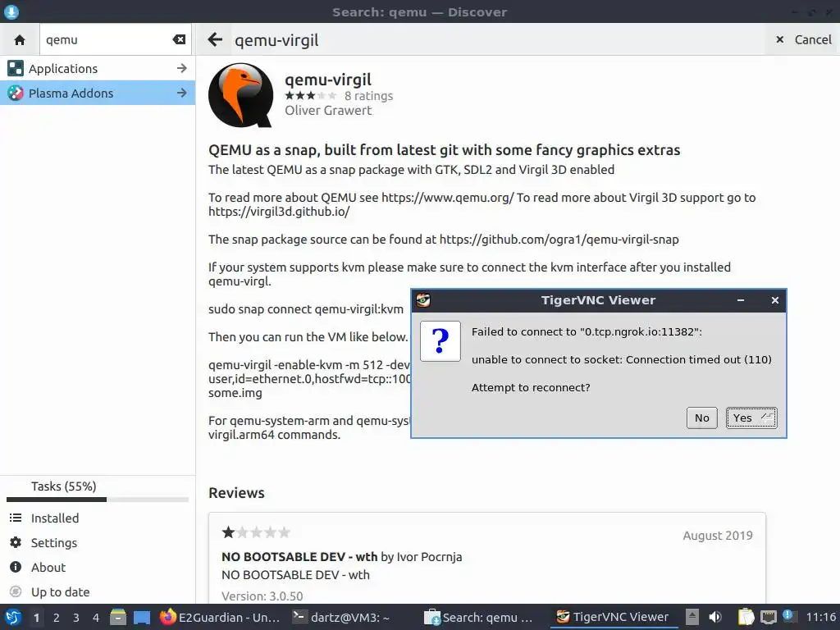Open Discover Settings
840x630 pixels.
pos(98,543)
